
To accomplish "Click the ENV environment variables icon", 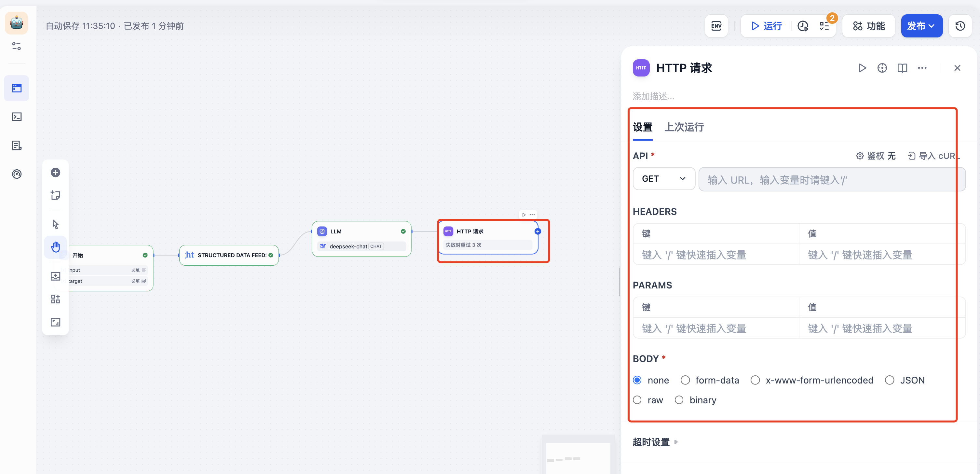I will click(x=716, y=26).
